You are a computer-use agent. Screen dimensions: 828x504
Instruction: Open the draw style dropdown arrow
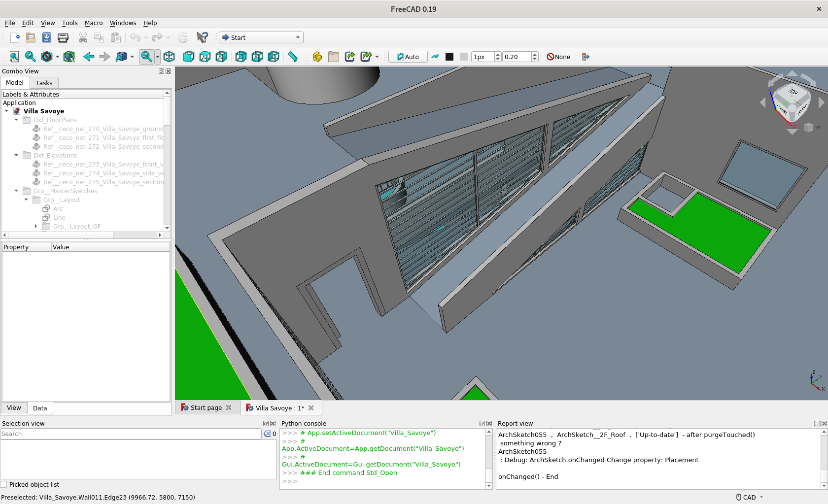coord(58,57)
